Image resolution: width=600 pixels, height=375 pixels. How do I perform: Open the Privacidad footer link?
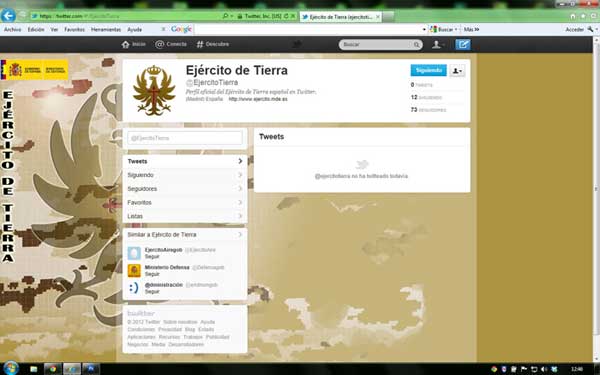pyautogui.click(x=170, y=329)
